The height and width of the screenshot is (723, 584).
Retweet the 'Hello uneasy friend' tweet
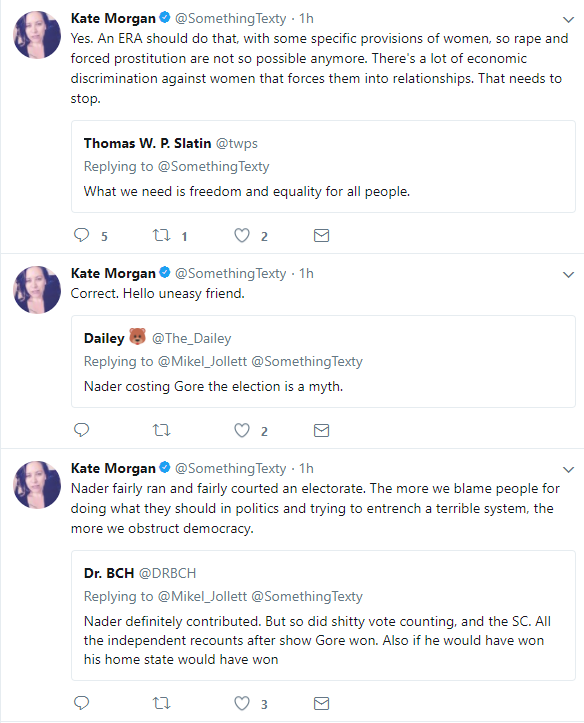point(162,431)
